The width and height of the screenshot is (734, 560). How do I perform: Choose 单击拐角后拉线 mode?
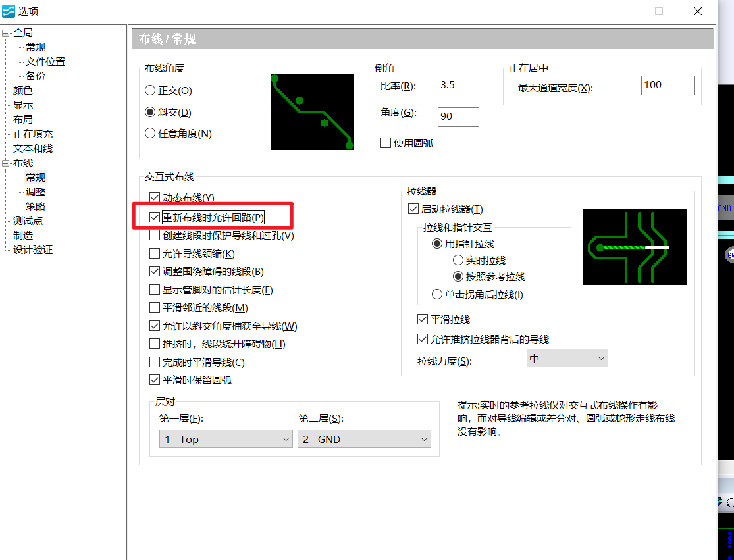point(436,293)
